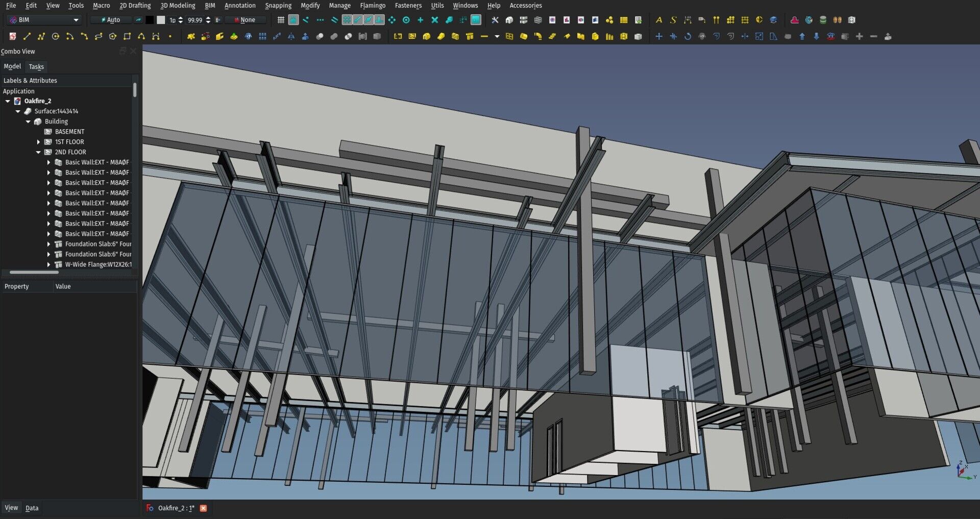Viewport: 980px width, 519px height.
Task: Select the Circle drawing tool
Action: 56,36
